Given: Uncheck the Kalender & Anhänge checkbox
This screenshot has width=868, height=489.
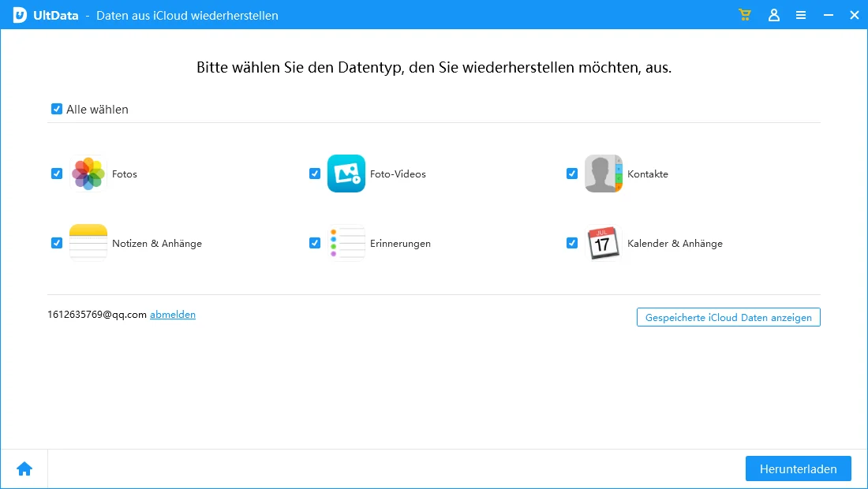Looking at the screenshot, I should [x=572, y=243].
